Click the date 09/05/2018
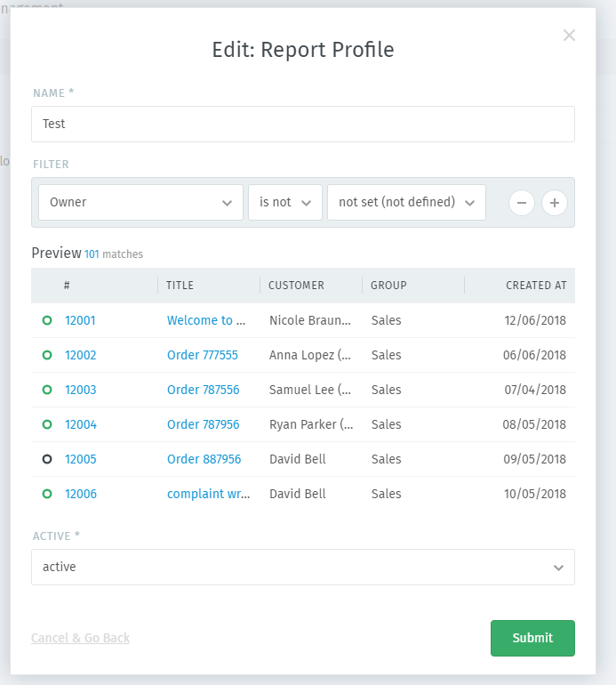Image resolution: width=616 pixels, height=685 pixels. 535,459
